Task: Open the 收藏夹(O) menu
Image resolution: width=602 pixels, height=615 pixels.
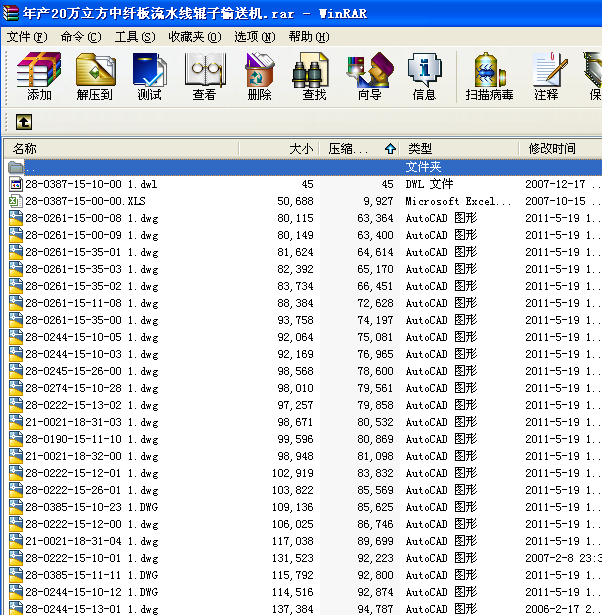Action: (x=195, y=37)
